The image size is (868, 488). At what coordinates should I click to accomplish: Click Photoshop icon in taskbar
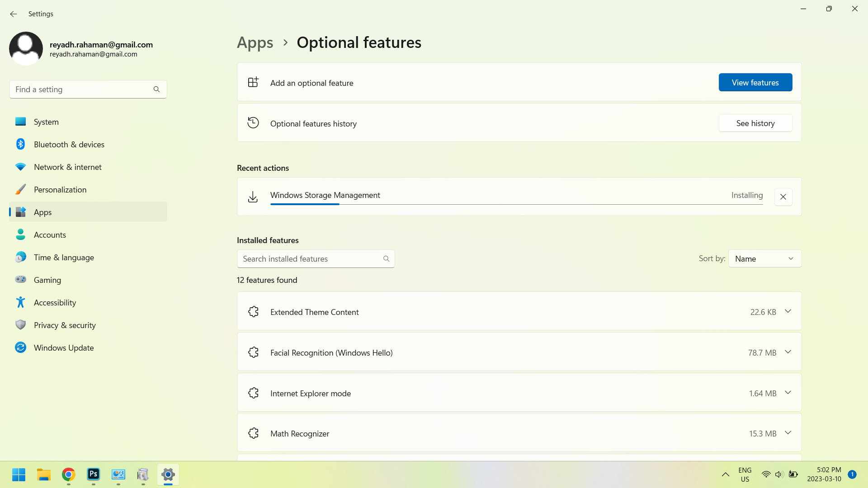[x=94, y=474]
